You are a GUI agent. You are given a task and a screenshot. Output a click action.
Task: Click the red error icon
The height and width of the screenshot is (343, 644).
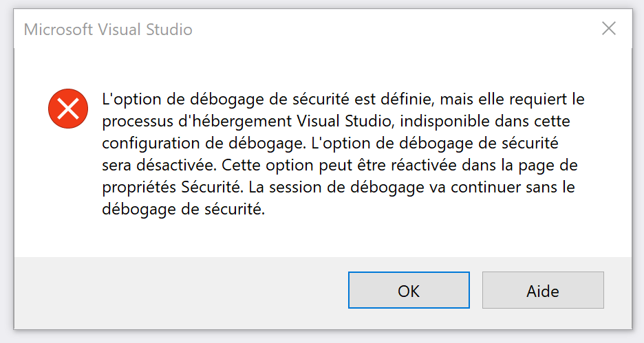tap(68, 109)
